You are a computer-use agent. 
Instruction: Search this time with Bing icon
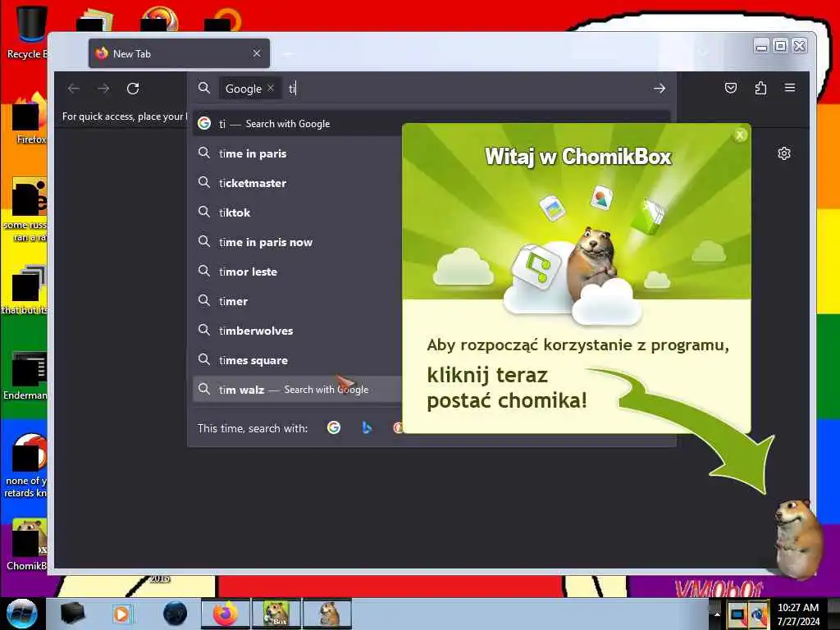click(367, 427)
